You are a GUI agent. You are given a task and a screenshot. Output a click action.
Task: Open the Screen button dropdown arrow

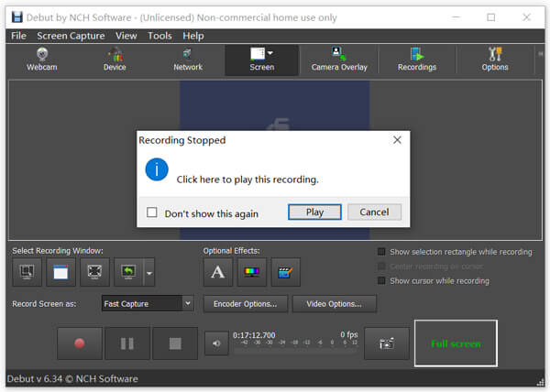tap(269, 53)
